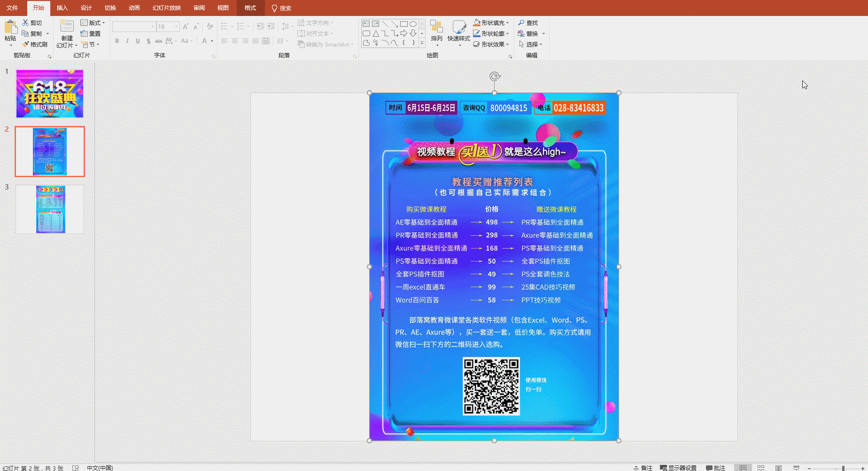Toggle Bold formatting
Image resolution: width=868 pixels, height=471 pixels.
point(117,41)
